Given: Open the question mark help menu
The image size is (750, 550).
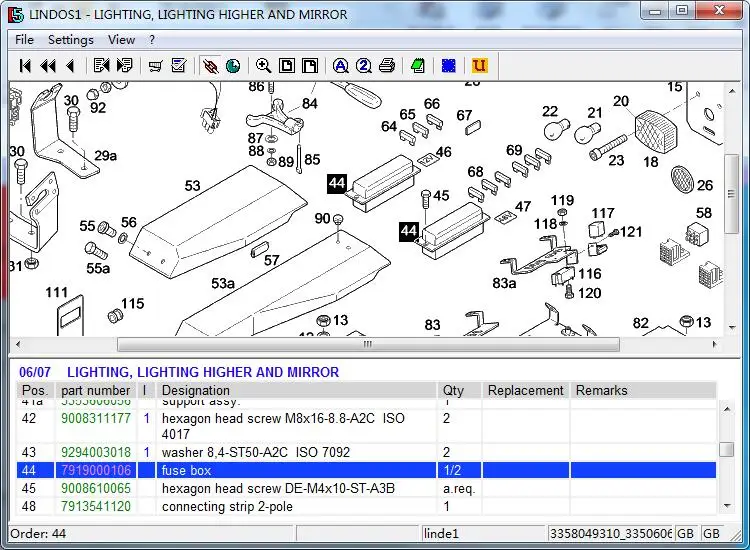Looking at the screenshot, I should (x=152, y=40).
